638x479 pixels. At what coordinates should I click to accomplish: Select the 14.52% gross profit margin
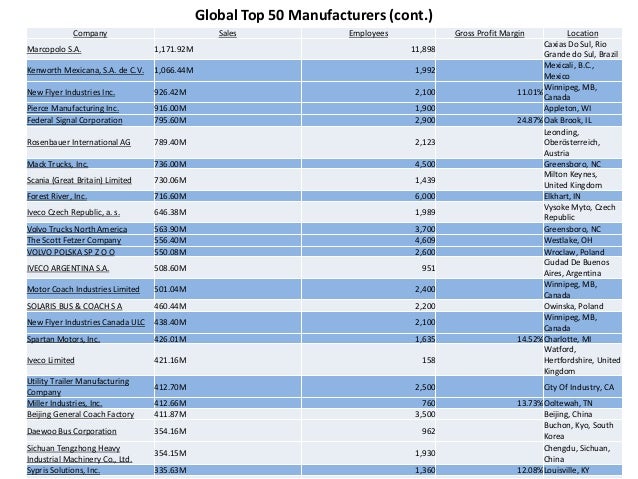coord(530,339)
